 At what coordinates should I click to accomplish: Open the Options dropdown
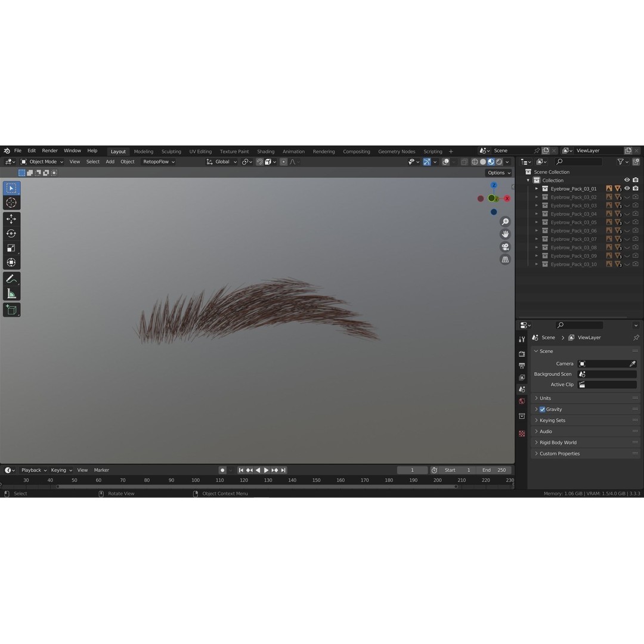point(499,173)
